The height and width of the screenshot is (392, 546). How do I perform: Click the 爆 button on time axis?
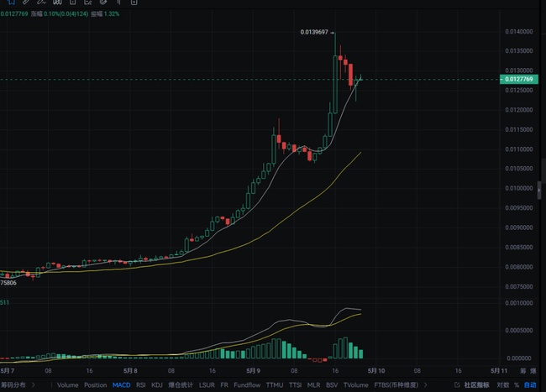533,371
